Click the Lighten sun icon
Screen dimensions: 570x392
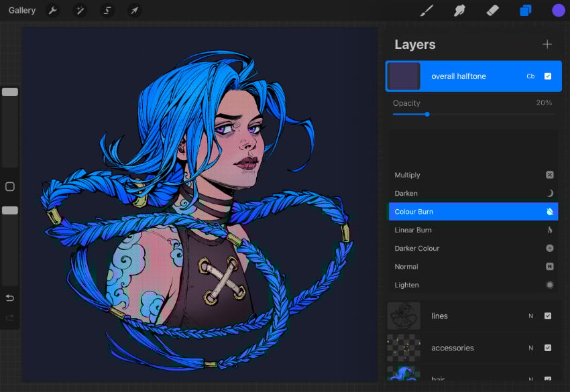[x=550, y=285]
